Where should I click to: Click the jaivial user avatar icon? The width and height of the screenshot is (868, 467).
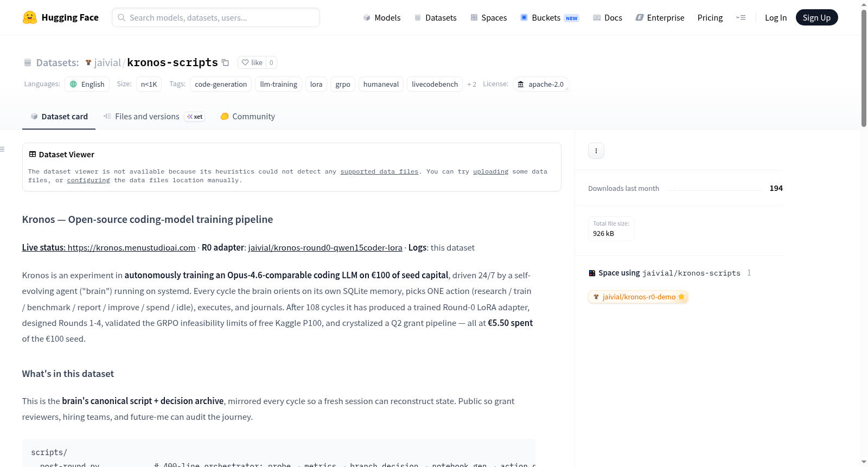pos(88,62)
